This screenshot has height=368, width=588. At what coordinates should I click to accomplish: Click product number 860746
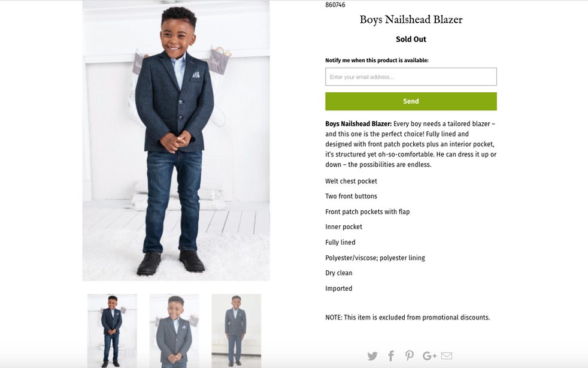[335, 5]
